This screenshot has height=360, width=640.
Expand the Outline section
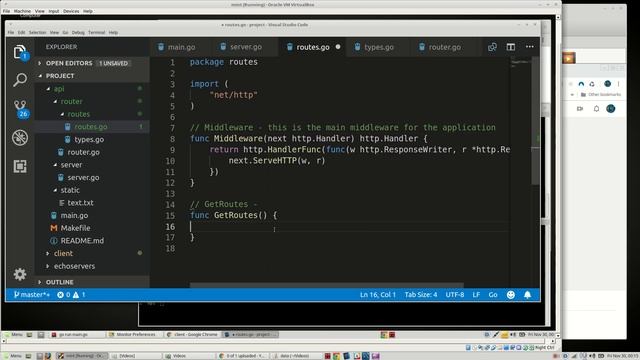(59, 282)
